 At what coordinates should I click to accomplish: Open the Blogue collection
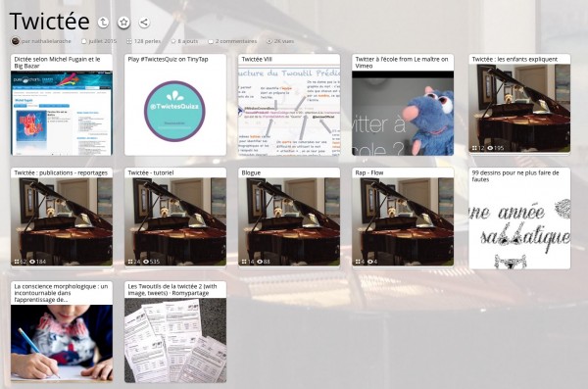point(289,217)
